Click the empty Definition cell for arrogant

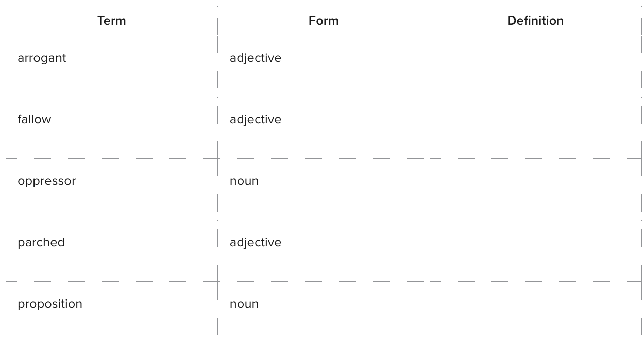tap(536, 66)
